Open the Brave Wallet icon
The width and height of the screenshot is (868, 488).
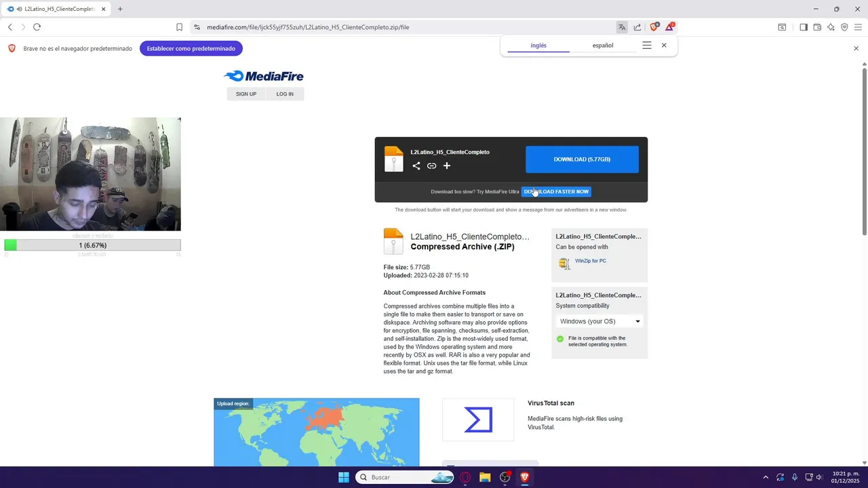click(817, 27)
